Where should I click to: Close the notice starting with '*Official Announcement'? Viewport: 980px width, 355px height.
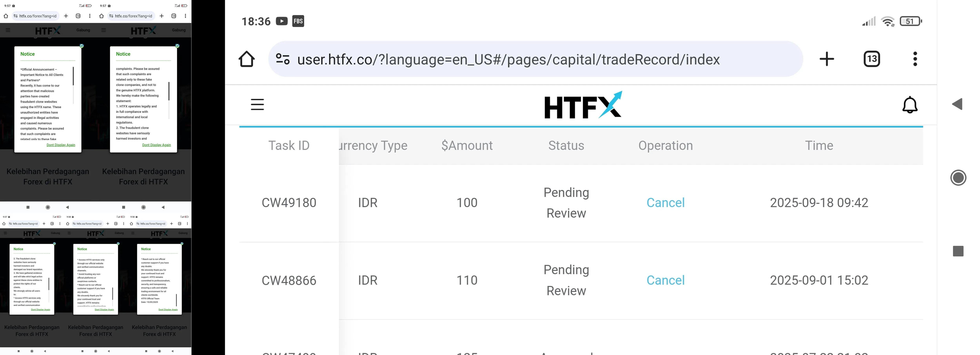81,46
